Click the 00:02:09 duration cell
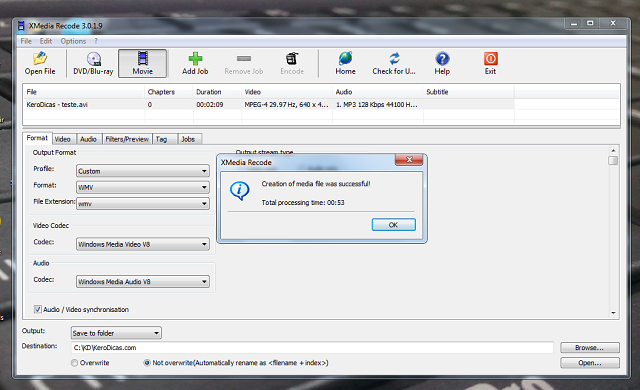The height and width of the screenshot is (390, 640). click(x=210, y=104)
